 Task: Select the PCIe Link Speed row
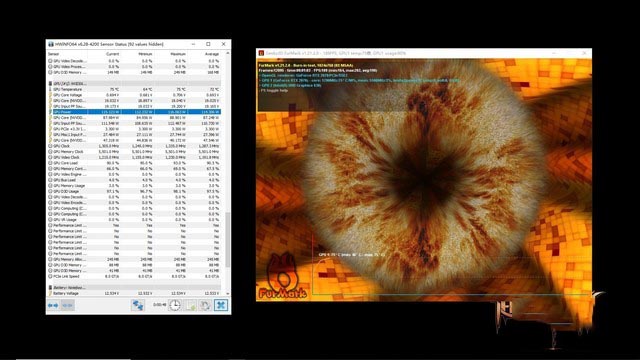click(x=134, y=276)
